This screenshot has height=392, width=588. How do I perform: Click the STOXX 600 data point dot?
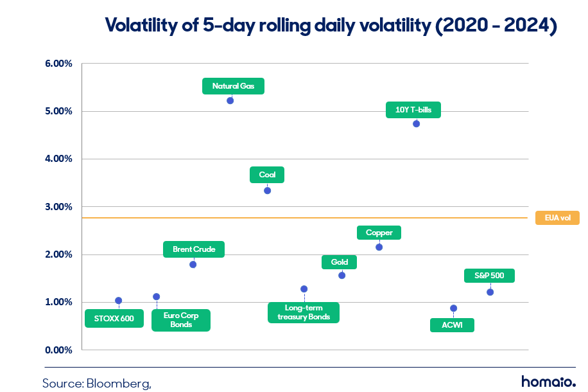click(x=119, y=300)
